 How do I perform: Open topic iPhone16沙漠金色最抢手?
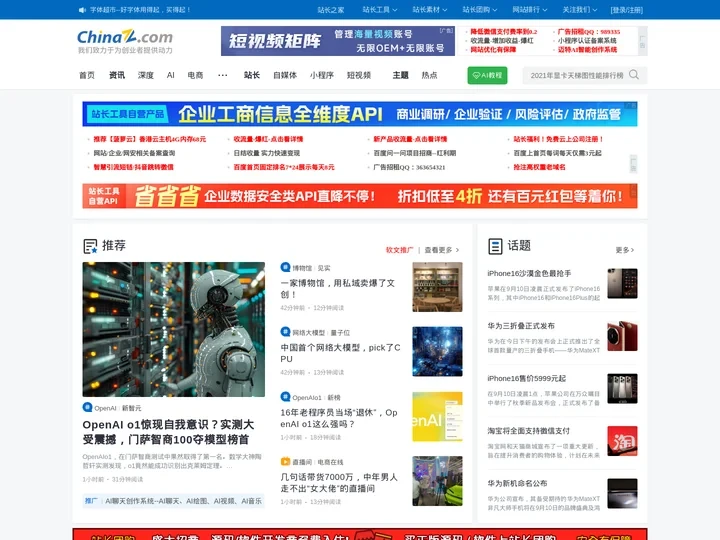coord(529,273)
